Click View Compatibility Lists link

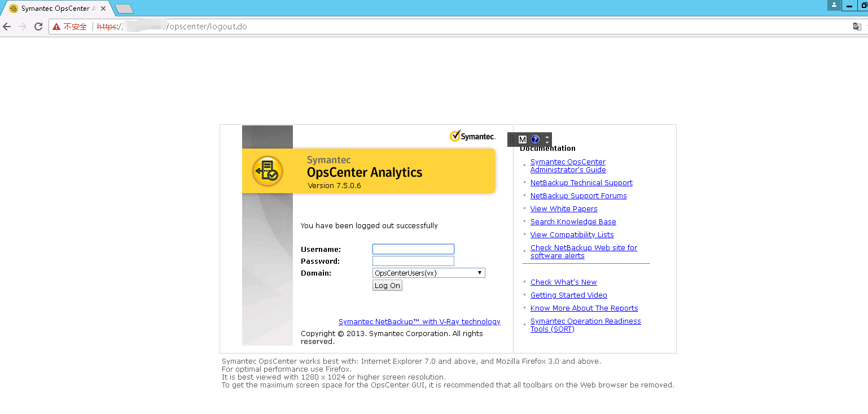tap(572, 234)
